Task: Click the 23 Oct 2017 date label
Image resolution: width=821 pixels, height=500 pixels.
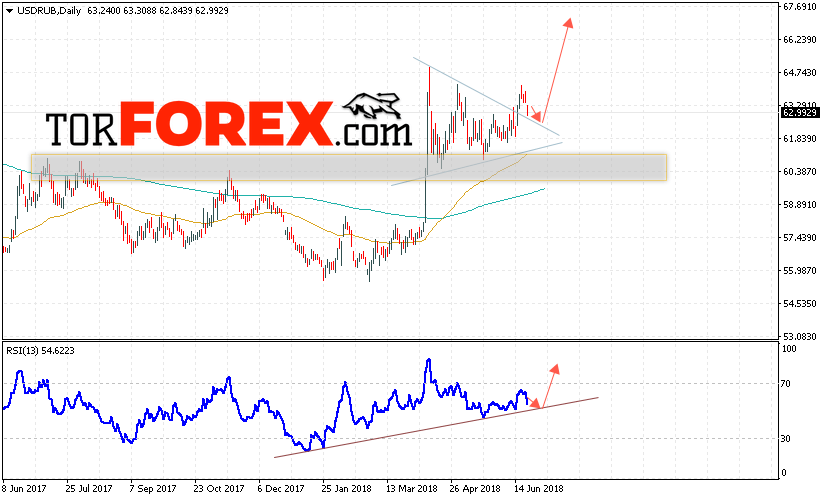Action: (219, 488)
